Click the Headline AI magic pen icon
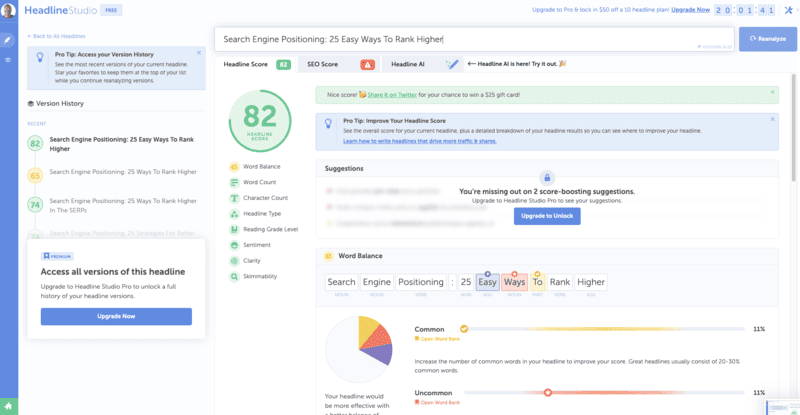The width and height of the screenshot is (800, 415). point(452,64)
